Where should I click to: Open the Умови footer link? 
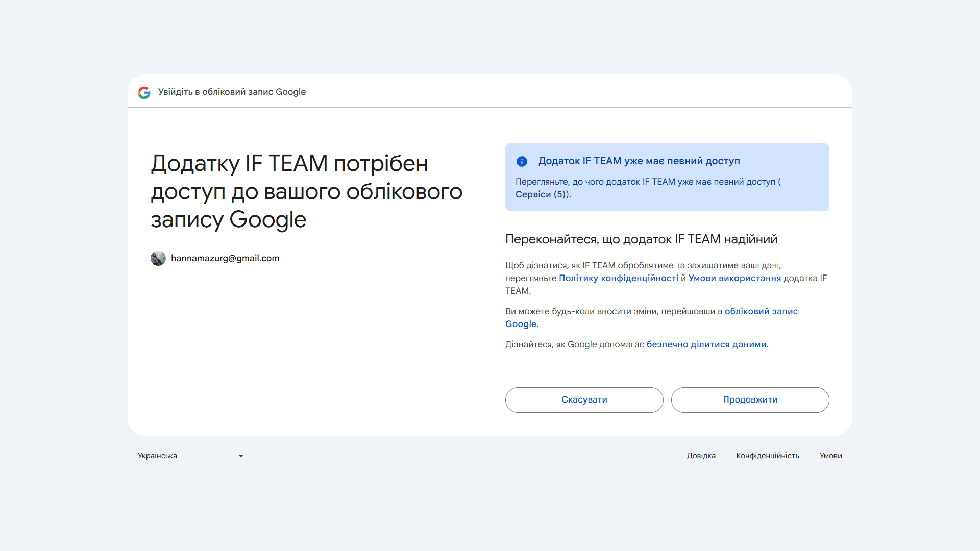tap(830, 456)
